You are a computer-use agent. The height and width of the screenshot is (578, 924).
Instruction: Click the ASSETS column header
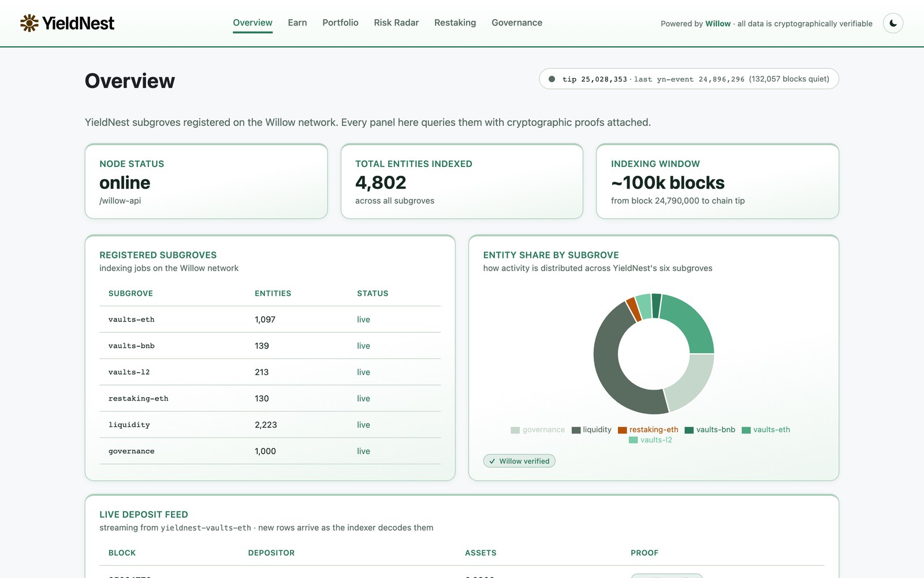point(480,553)
